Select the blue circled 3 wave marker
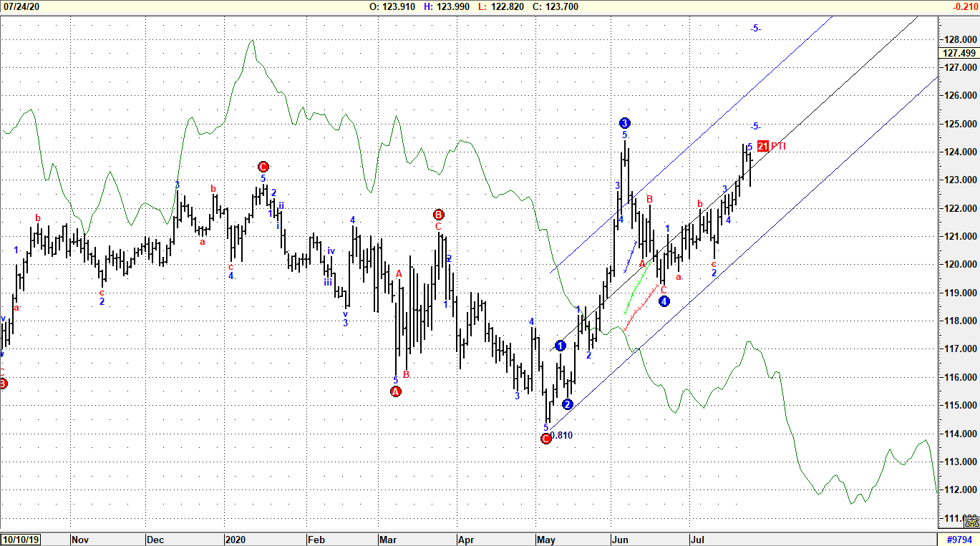The image size is (980, 546). coord(626,122)
